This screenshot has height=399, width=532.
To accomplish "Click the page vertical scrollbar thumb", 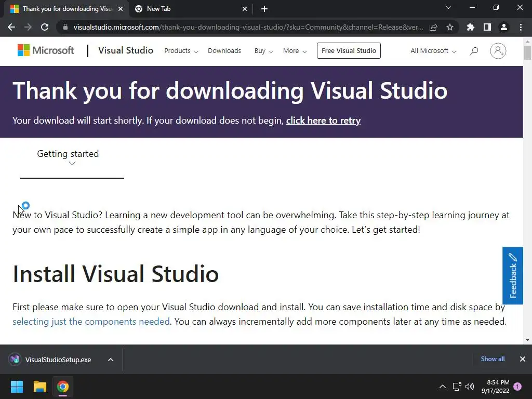I will [527, 52].
